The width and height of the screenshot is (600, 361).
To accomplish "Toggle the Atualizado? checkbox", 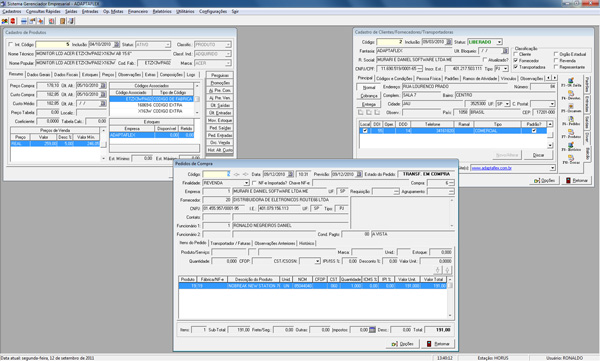I will [485, 60].
